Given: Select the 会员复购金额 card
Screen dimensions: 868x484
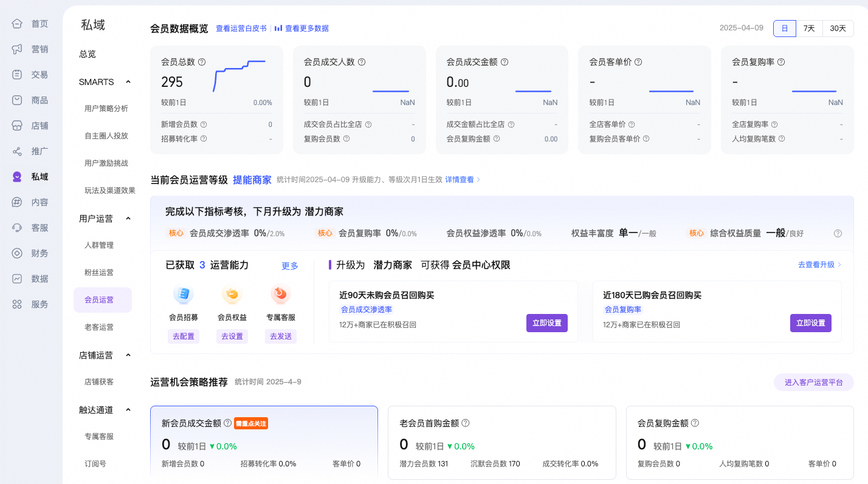Looking at the screenshot, I should click(x=740, y=443).
